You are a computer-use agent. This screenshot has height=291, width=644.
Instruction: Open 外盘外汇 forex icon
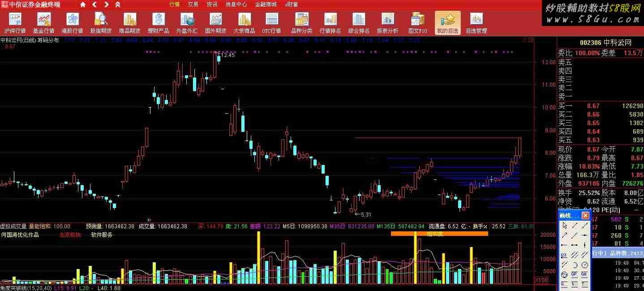187,23
